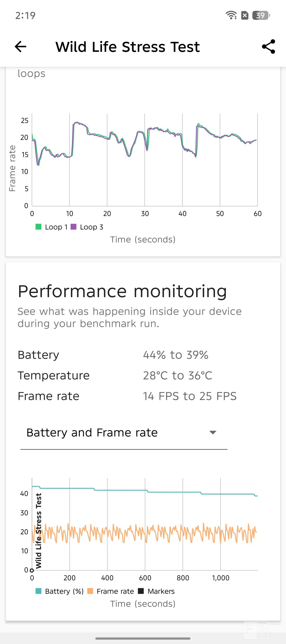Tap the Performance monitoring heading
286x644 pixels.
(122, 292)
